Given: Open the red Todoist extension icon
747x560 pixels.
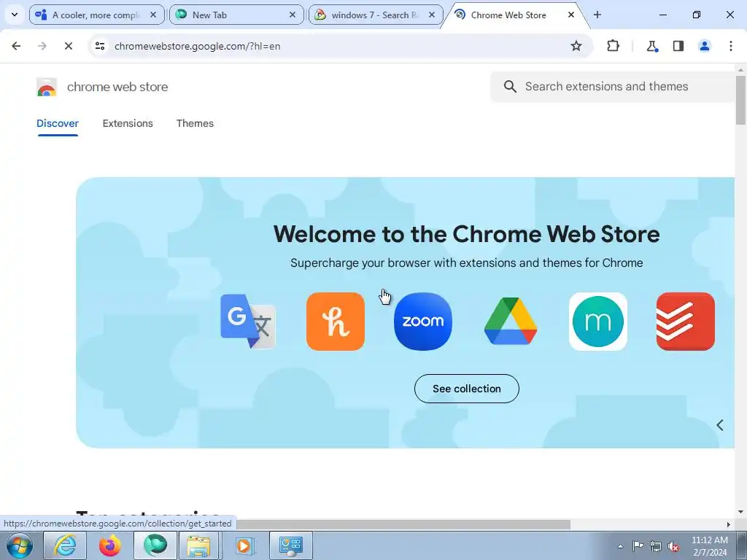Looking at the screenshot, I should coord(686,322).
